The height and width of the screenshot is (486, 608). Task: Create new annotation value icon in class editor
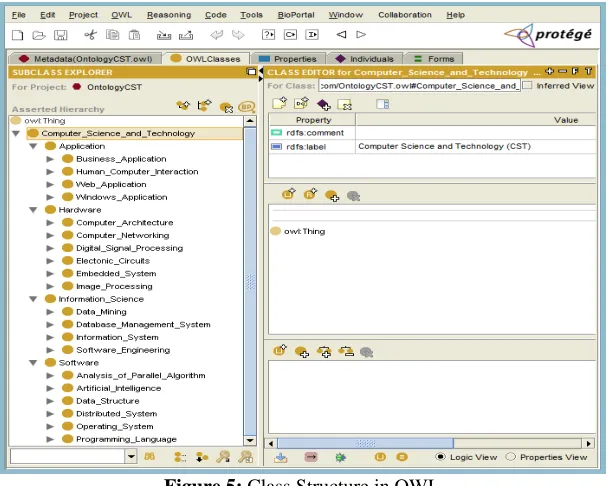[279, 104]
